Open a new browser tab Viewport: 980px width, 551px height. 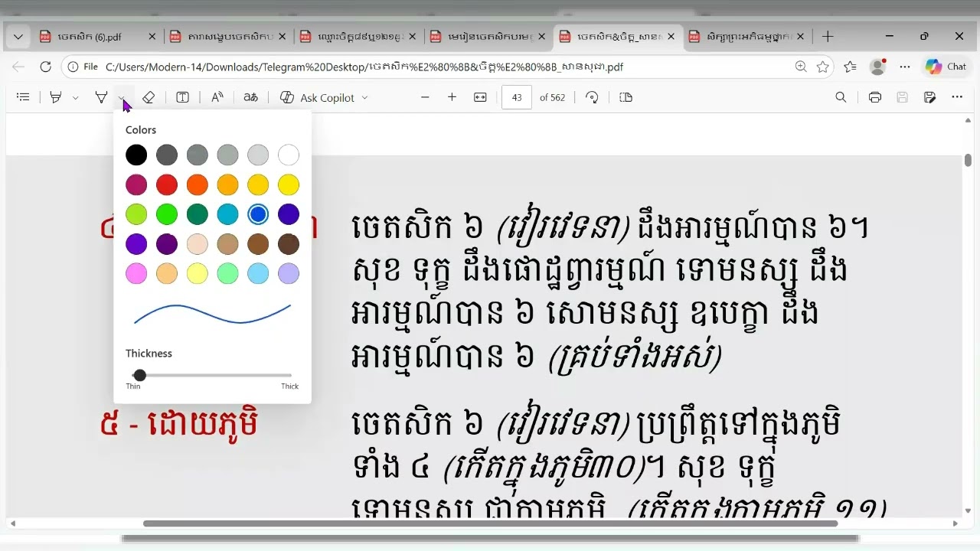827,36
